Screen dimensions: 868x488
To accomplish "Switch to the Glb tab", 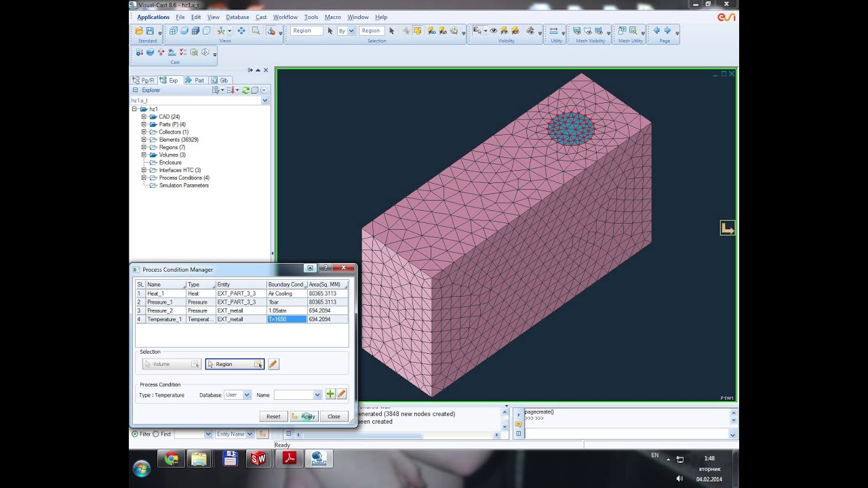I will click(x=220, y=80).
